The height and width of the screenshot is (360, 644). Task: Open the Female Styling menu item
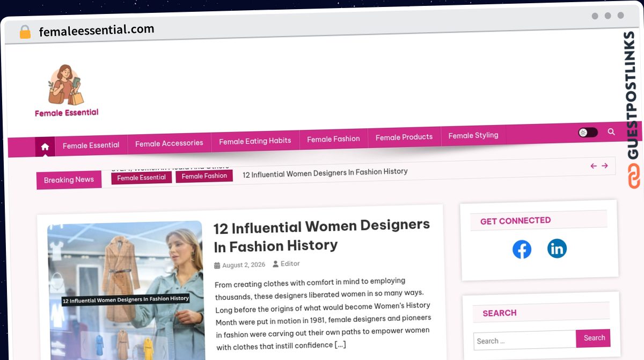(x=473, y=135)
